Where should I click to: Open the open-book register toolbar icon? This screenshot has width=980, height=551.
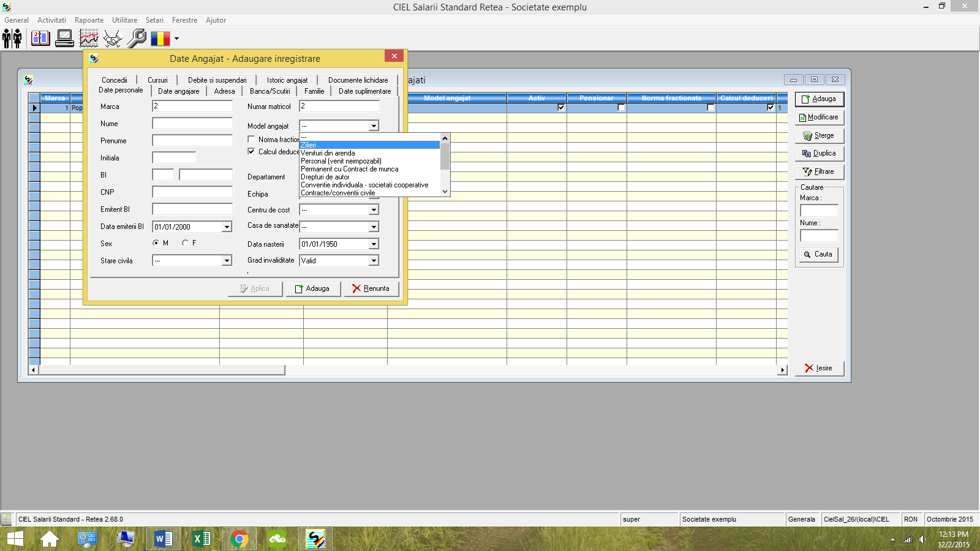pos(40,39)
